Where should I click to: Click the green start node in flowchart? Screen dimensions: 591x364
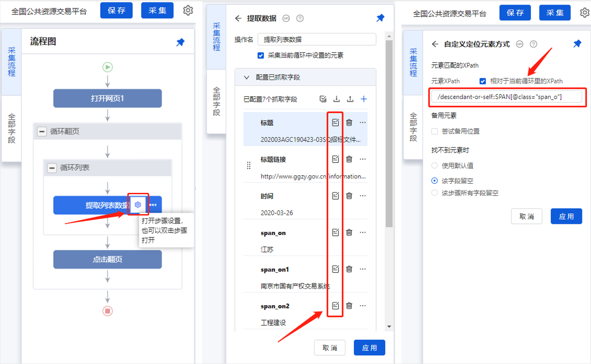click(x=107, y=67)
